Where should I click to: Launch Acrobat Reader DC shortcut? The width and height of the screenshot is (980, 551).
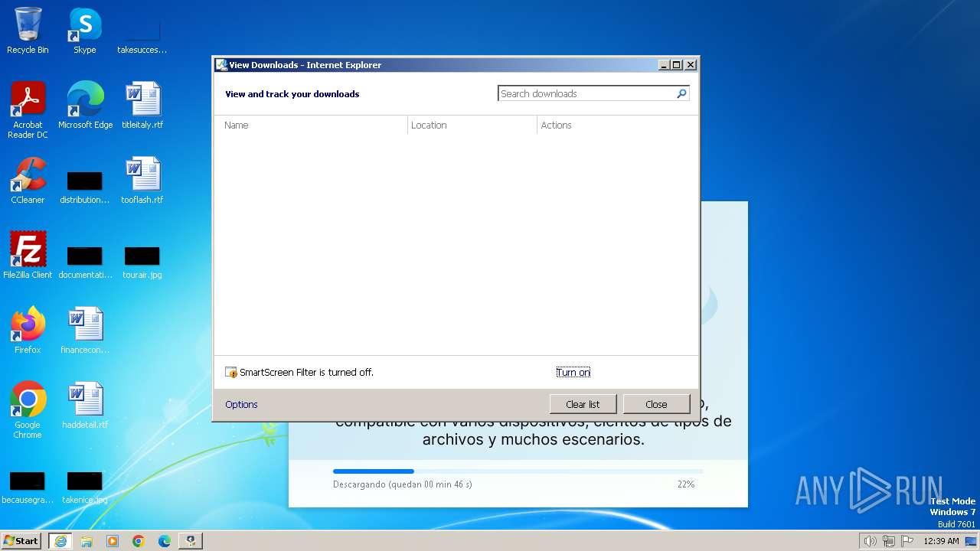[x=28, y=109]
